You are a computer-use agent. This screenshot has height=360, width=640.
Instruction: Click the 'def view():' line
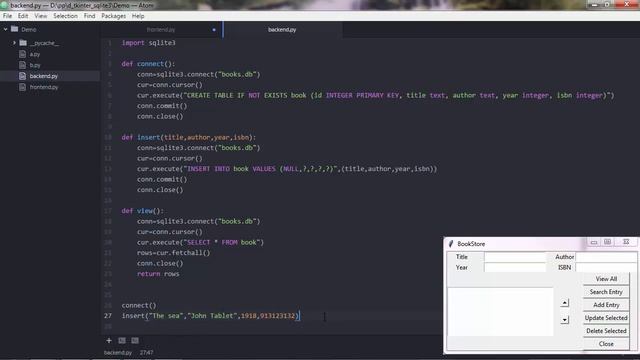pos(142,211)
